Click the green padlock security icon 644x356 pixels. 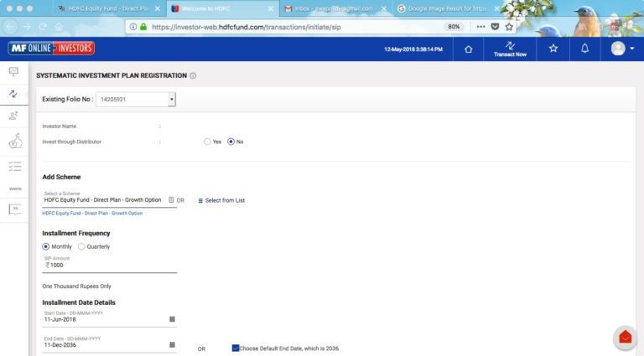click(143, 27)
